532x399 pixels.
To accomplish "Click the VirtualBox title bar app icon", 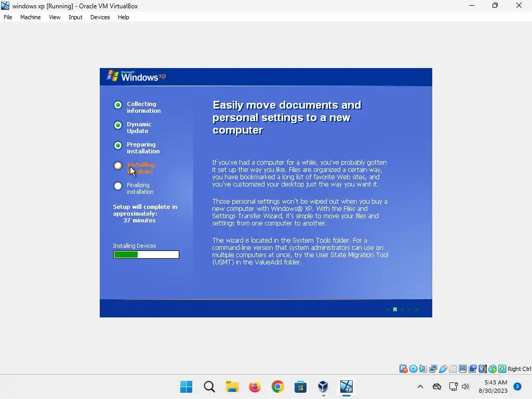I will (x=5, y=6).
